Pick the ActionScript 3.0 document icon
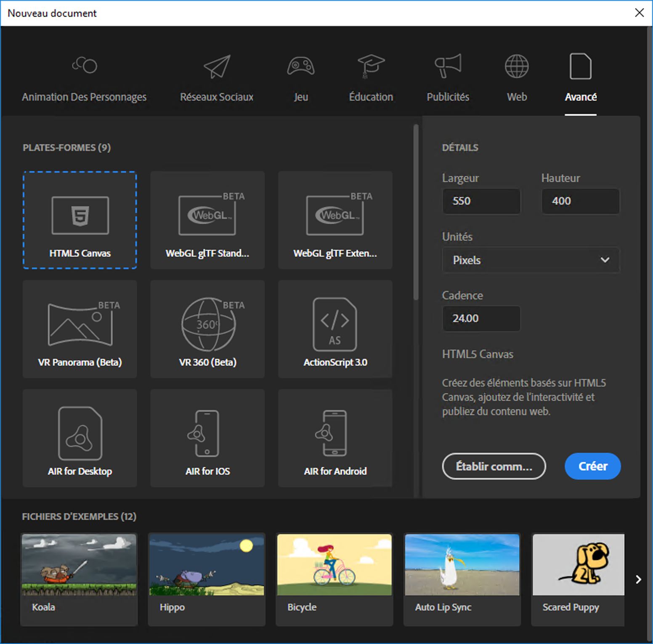This screenshot has width=653, height=644. (x=335, y=324)
